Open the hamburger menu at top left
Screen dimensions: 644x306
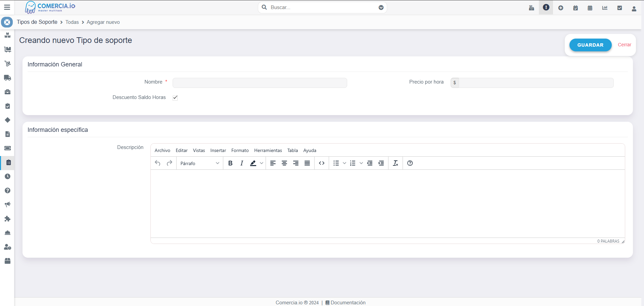7,7
